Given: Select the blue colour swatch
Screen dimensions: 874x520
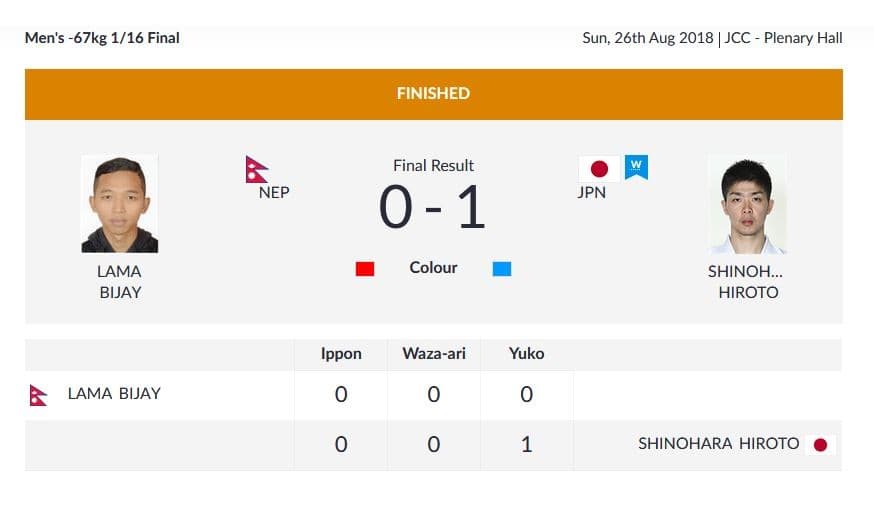Looking at the screenshot, I should [501, 268].
